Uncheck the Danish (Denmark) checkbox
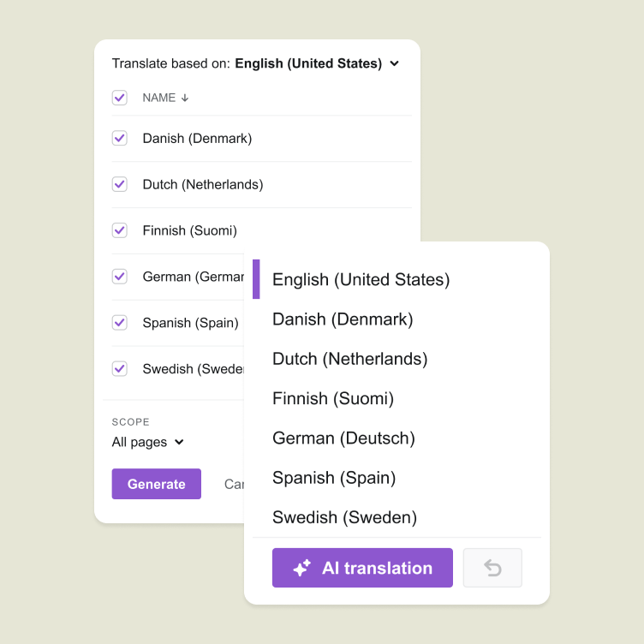The height and width of the screenshot is (644, 644). (x=120, y=138)
